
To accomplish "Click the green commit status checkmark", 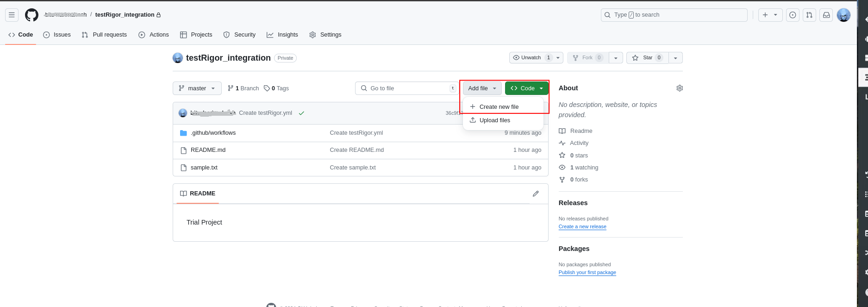I will pos(301,113).
